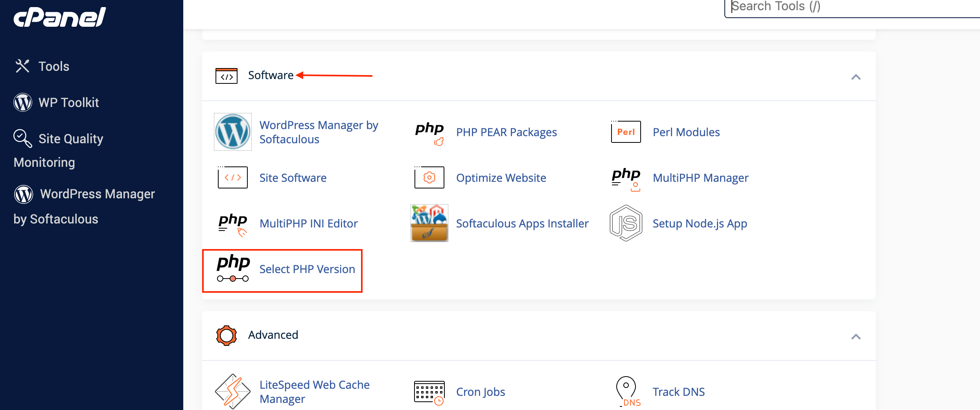
Task: Click the Softaculous Apps Installer box icon
Action: (x=429, y=223)
